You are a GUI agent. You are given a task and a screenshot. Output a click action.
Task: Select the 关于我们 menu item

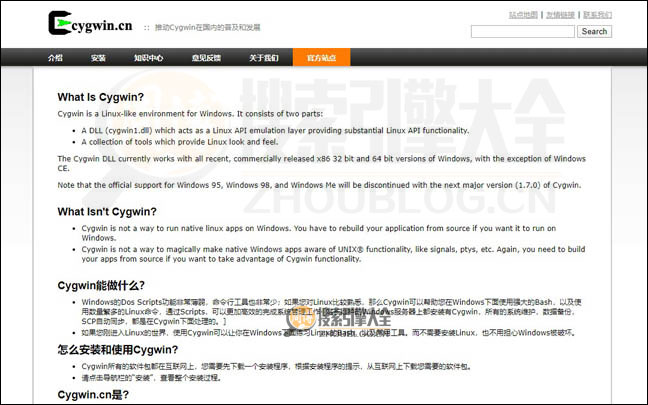coord(264,58)
